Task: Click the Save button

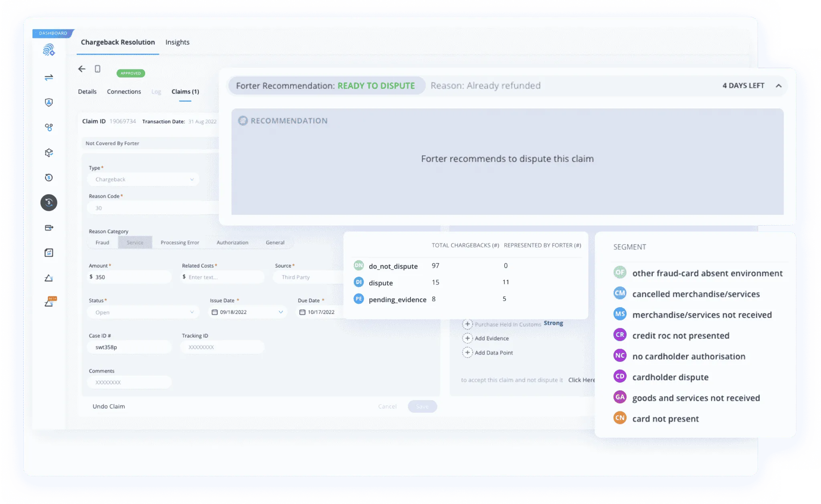Action: point(422,406)
